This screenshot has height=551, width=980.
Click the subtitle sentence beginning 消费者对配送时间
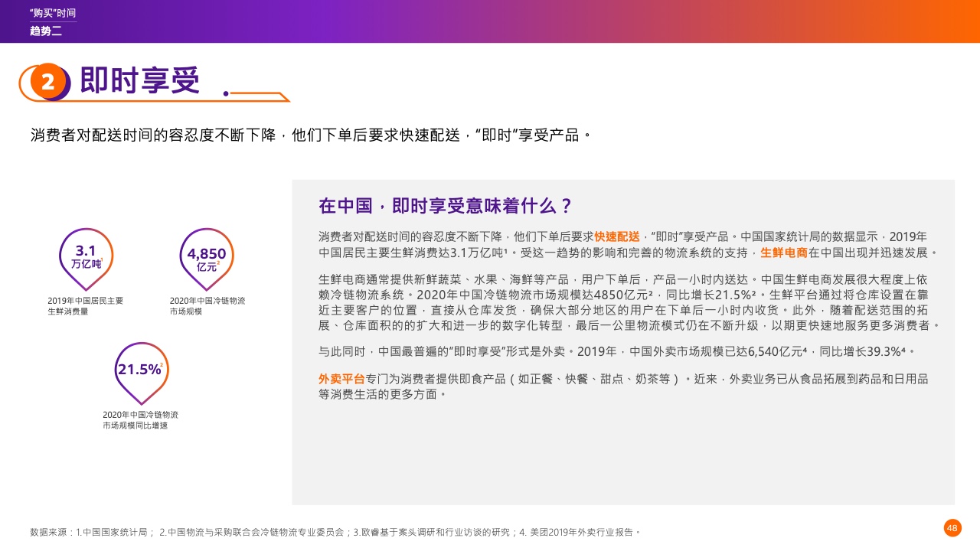310,135
